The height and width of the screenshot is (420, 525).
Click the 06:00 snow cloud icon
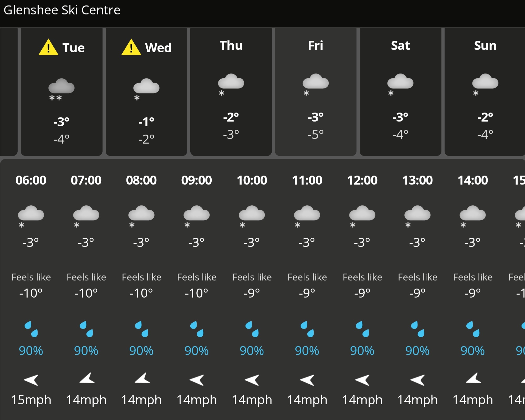[x=31, y=216]
